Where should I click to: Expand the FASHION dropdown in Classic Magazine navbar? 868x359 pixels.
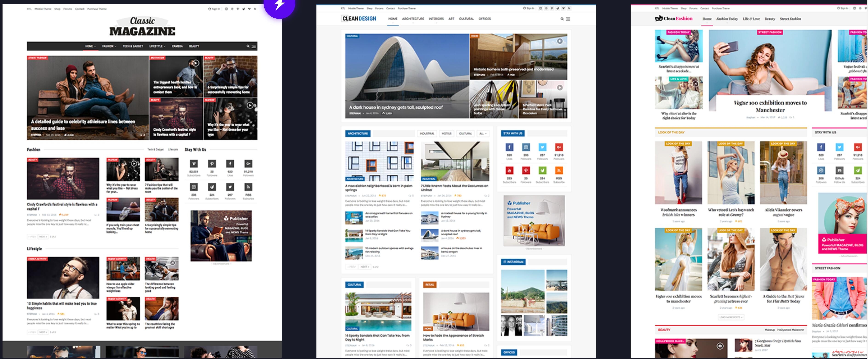(x=109, y=46)
